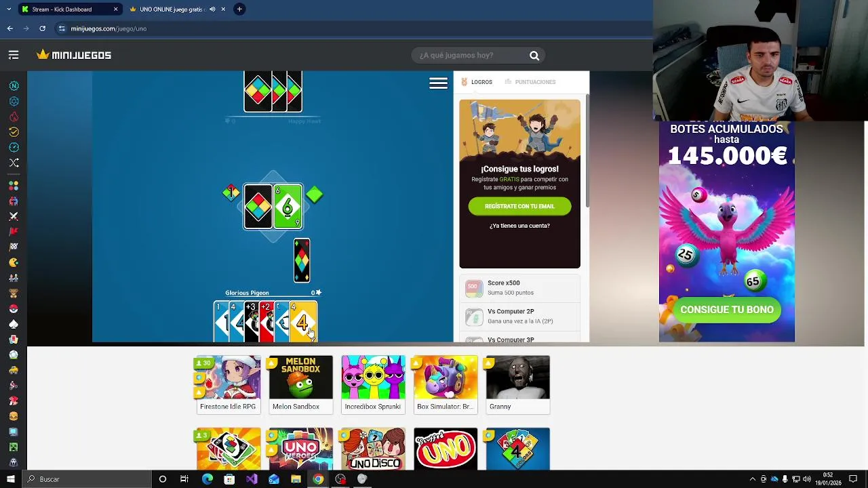Viewport: 868px width, 488px height.
Task: Click the green Minecraft creeper sidebar icon
Action: (14, 447)
